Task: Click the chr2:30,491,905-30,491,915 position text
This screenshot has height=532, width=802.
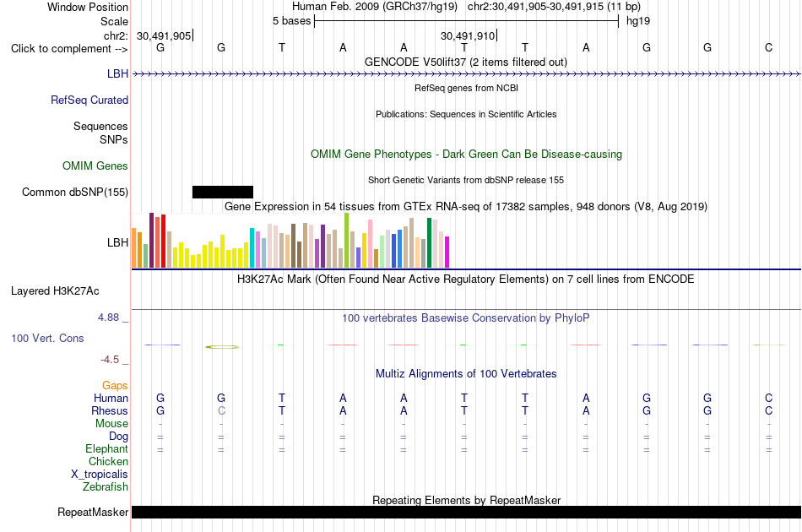Action: tap(554, 7)
